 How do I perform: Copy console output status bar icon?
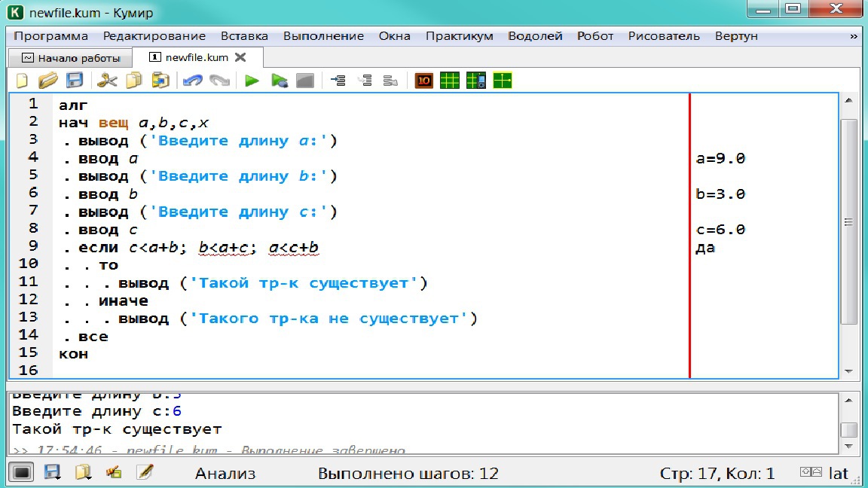pyautogui.click(x=83, y=472)
